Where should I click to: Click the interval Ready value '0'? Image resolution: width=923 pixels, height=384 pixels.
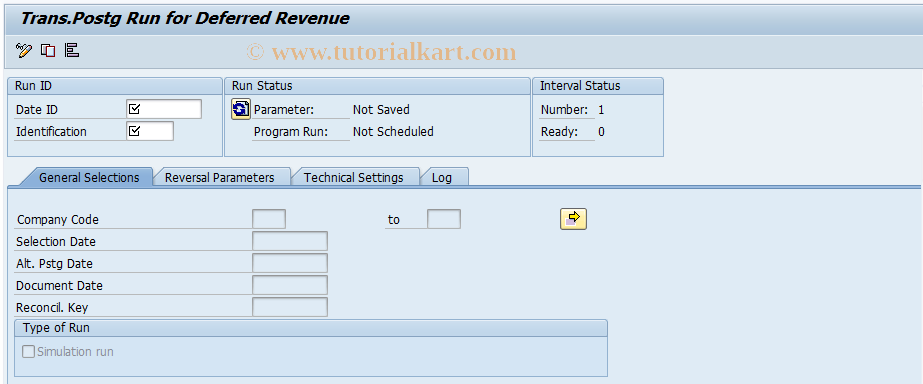(601, 131)
